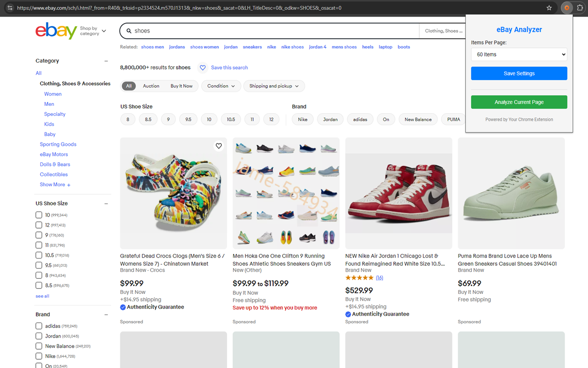Click the (16) reviews link on the Jordan listing
This screenshot has width=588, height=368.
tap(379, 278)
